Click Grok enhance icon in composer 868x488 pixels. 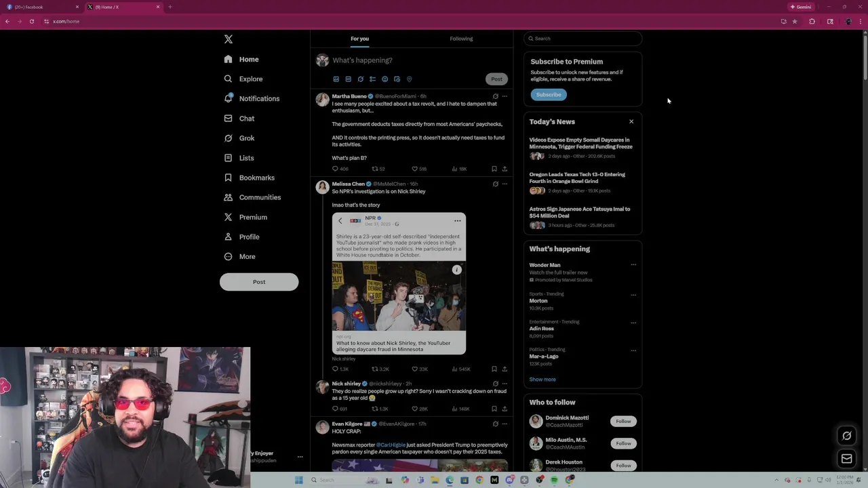[360, 79]
